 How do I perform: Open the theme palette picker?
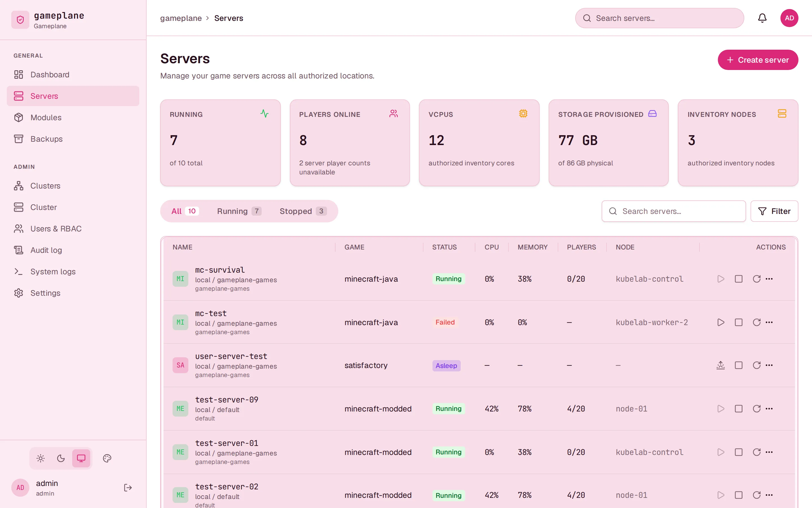coord(107,458)
